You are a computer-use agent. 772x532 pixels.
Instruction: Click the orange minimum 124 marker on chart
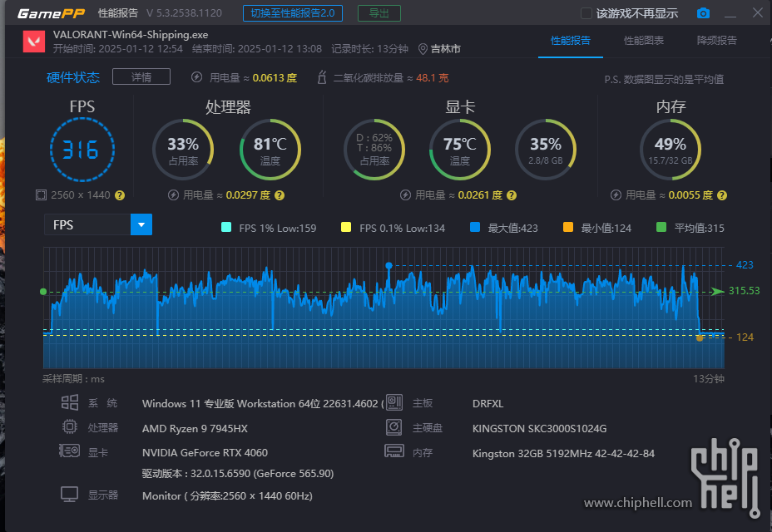[700, 337]
